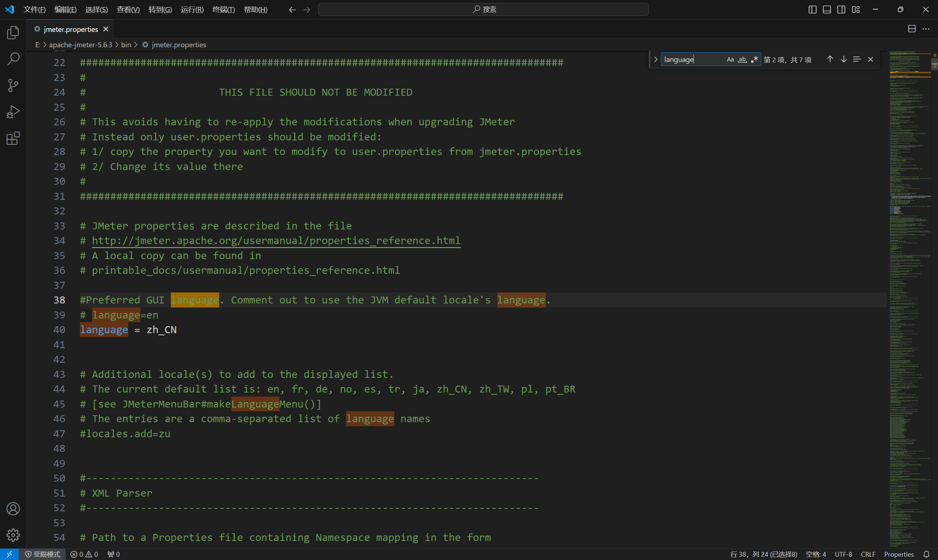
Task: Click the 受限模式 restricted mode indicator
Action: point(43,554)
